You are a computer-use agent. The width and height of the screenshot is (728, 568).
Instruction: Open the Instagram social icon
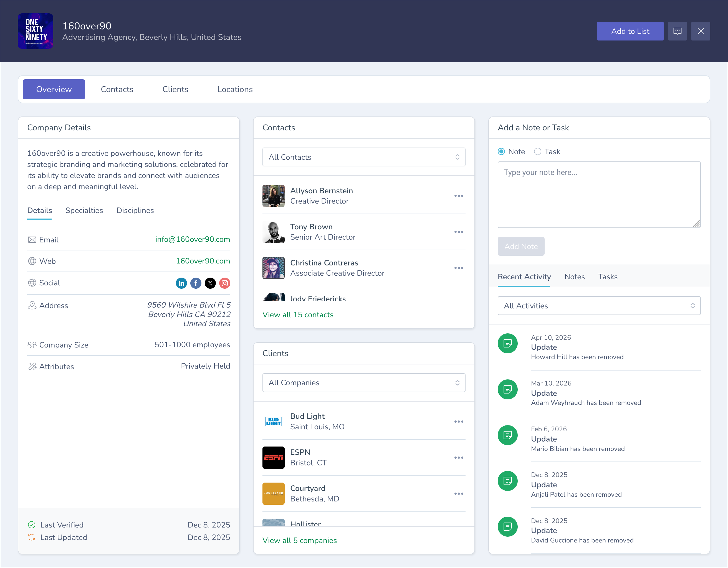225,283
